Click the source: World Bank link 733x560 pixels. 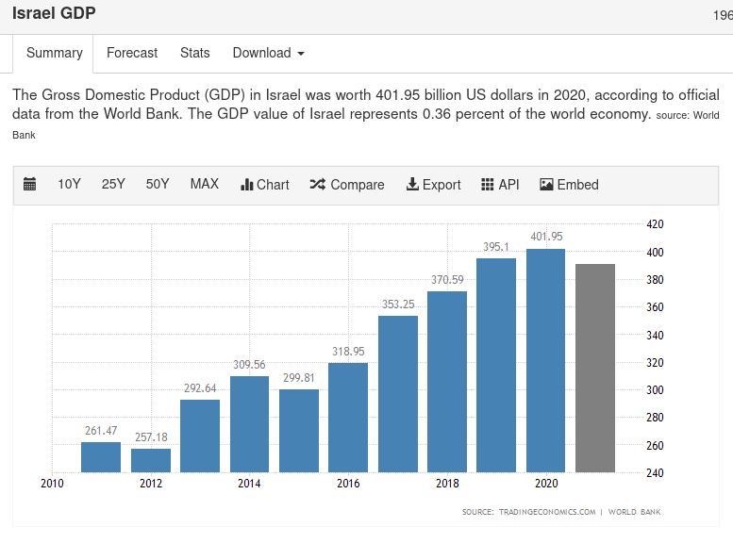[x=688, y=115]
